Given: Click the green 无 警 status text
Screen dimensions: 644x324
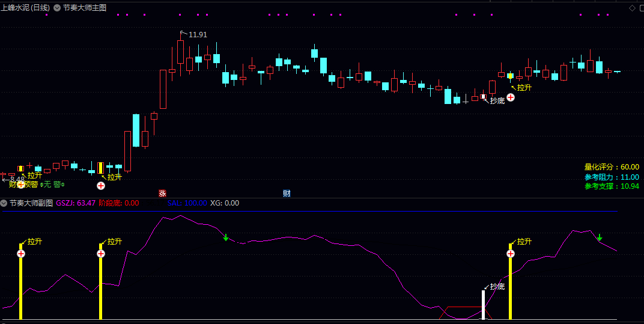Looking at the screenshot, I should [x=52, y=185].
